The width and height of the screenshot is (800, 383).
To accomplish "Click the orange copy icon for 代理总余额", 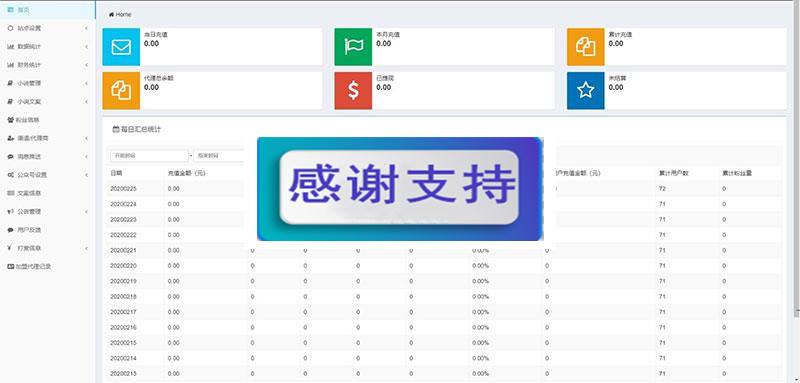I will (121, 91).
